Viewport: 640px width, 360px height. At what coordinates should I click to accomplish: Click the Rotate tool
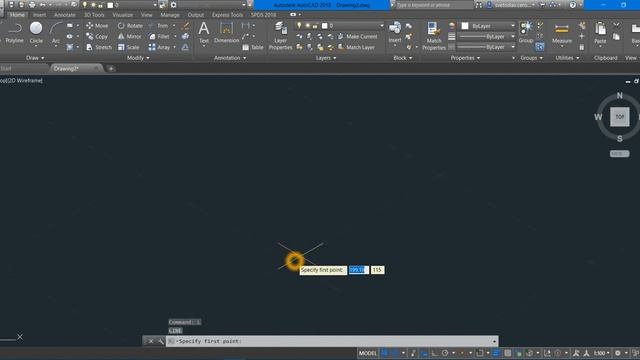point(130,26)
